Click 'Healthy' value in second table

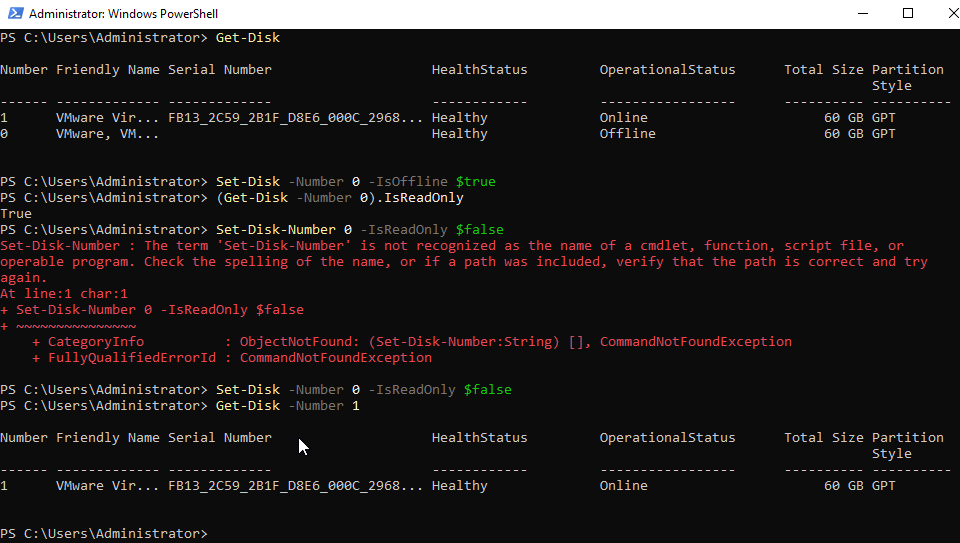point(460,485)
